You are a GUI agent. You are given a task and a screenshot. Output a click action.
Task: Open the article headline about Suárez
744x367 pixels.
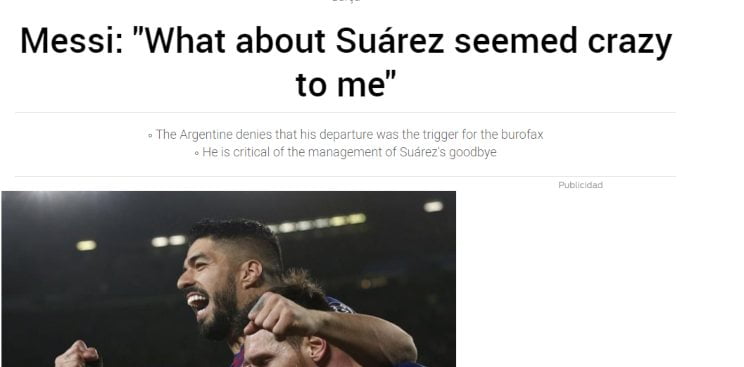click(346, 62)
